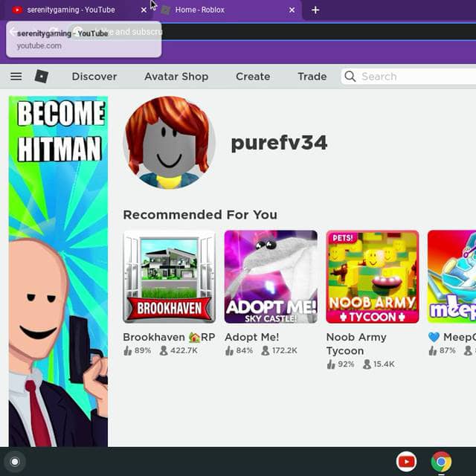This screenshot has width=476, height=476.
Task: Open the Brookhaven game thumbnail
Action: (169, 277)
